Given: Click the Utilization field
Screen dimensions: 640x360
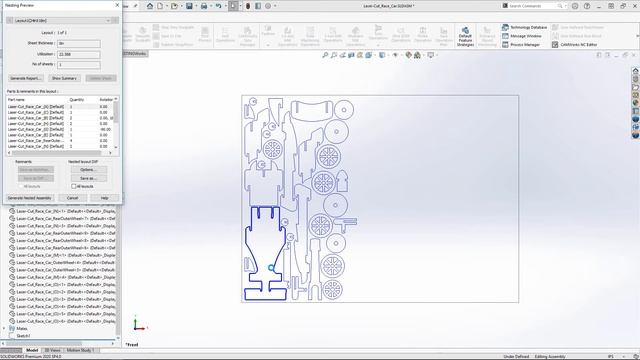Looking at the screenshot, I should point(79,54).
